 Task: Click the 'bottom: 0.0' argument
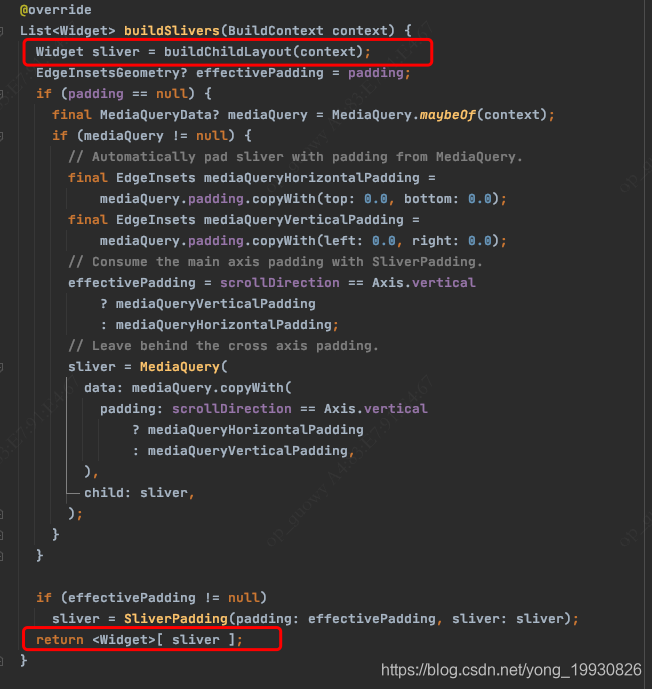click(x=448, y=199)
